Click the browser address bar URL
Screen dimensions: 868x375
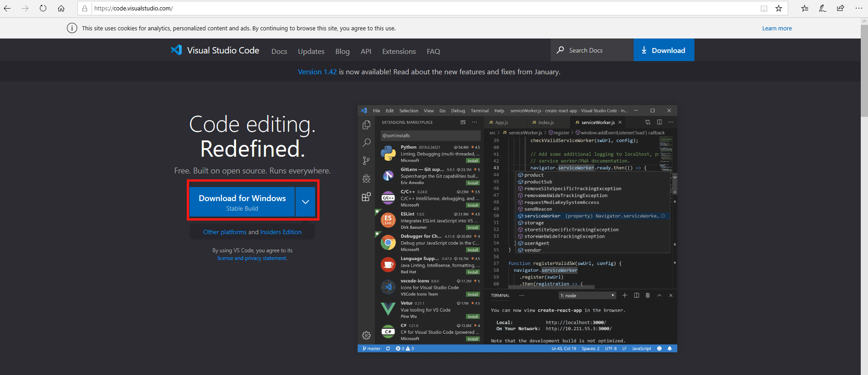(x=134, y=8)
